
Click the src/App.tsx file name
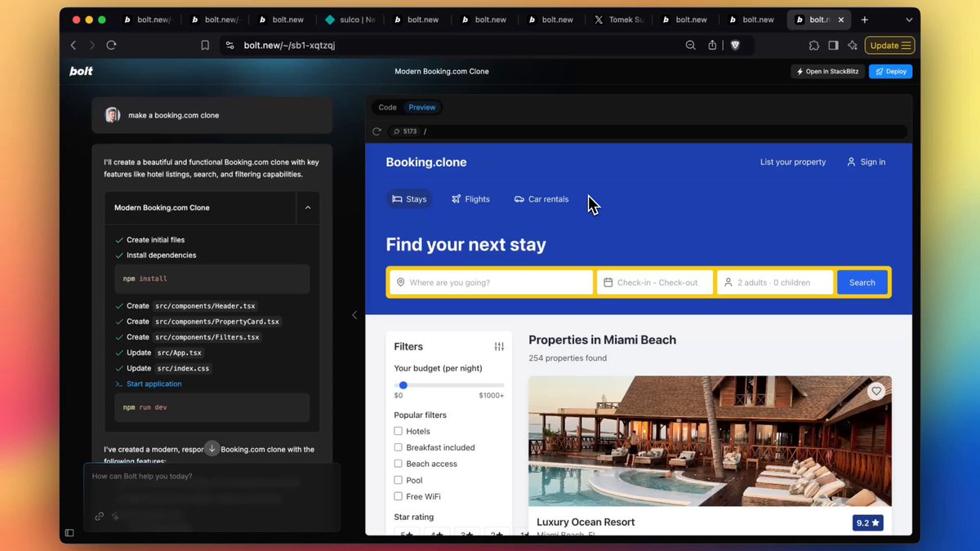click(x=179, y=353)
